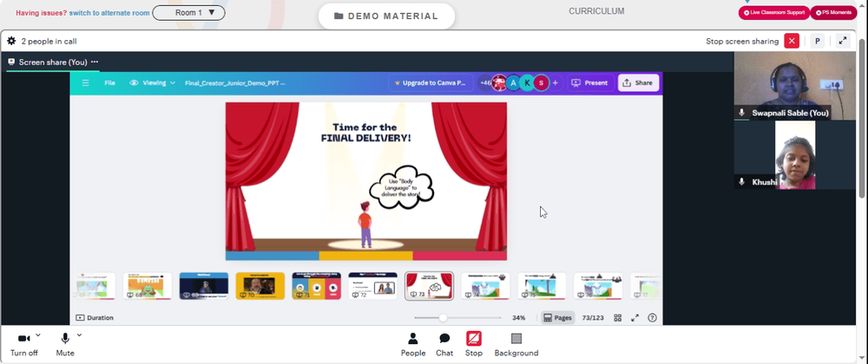Expand call window to fullscreen
The width and height of the screenshot is (868, 364).
pos(843,41)
